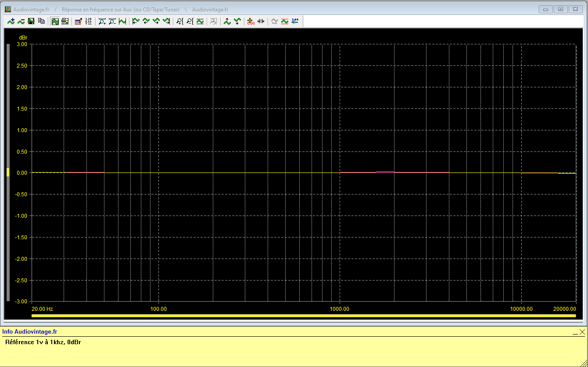Click the 10000.00 x-axis label

tap(521, 309)
